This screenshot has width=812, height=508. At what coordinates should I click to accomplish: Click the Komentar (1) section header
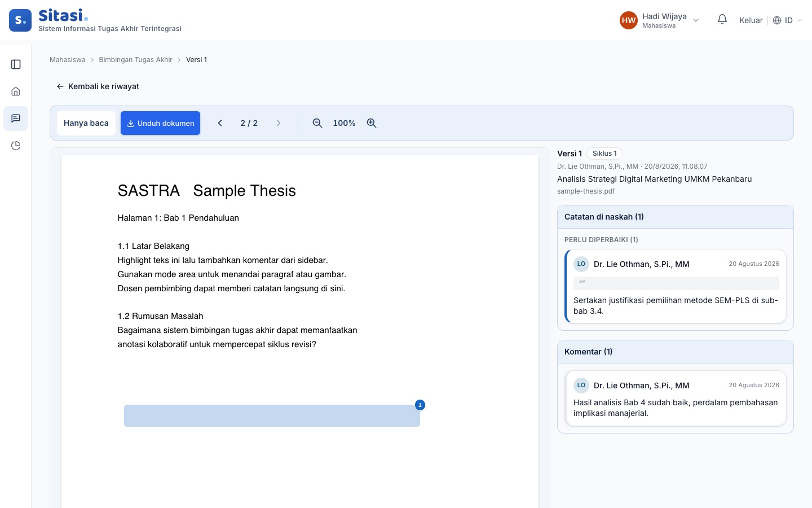[676, 352]
